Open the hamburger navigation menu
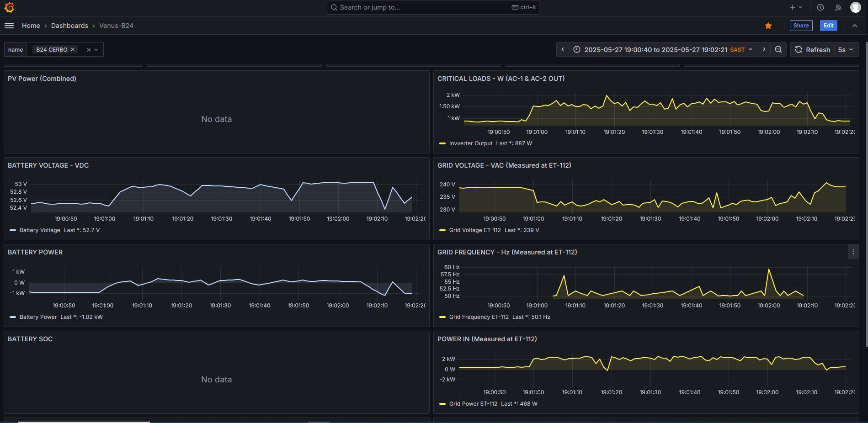The image size is (868, 423). point(9,26)
